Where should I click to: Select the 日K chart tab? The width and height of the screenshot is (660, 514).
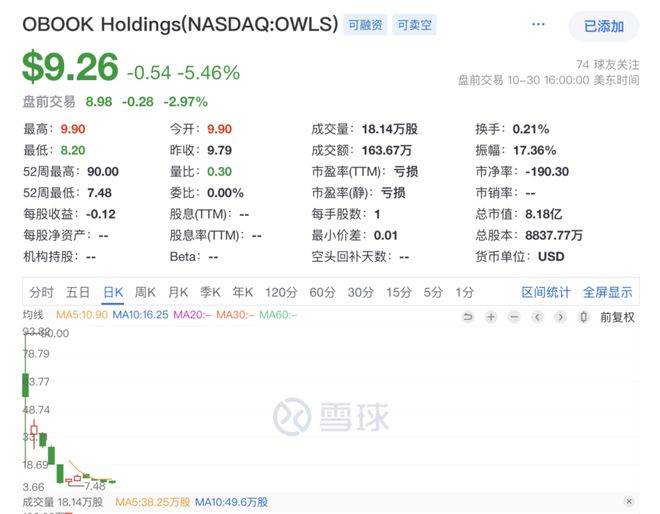pos(113,292)
